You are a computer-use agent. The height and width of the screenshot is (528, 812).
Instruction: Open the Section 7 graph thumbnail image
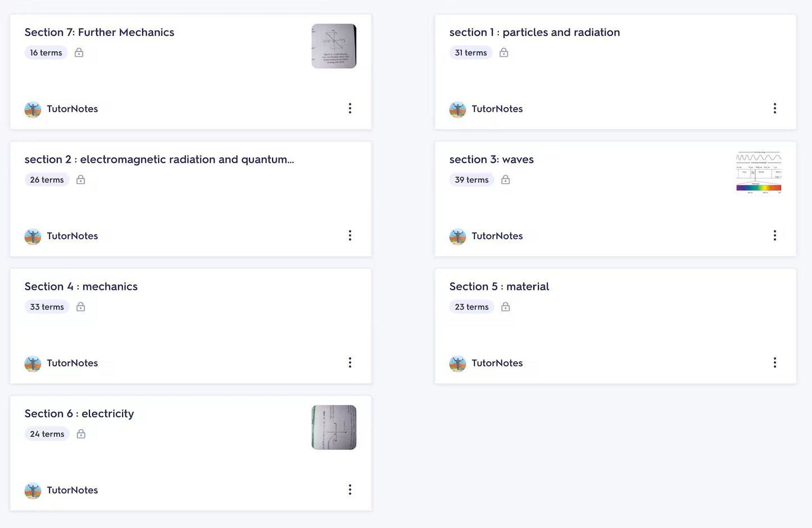[x=334, y=46]
